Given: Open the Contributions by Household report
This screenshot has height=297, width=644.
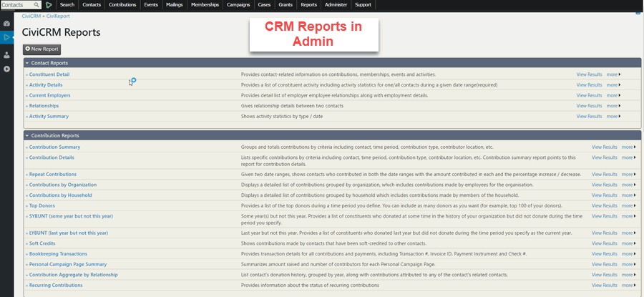Looking at the screenshot, I should pos(60,195).
